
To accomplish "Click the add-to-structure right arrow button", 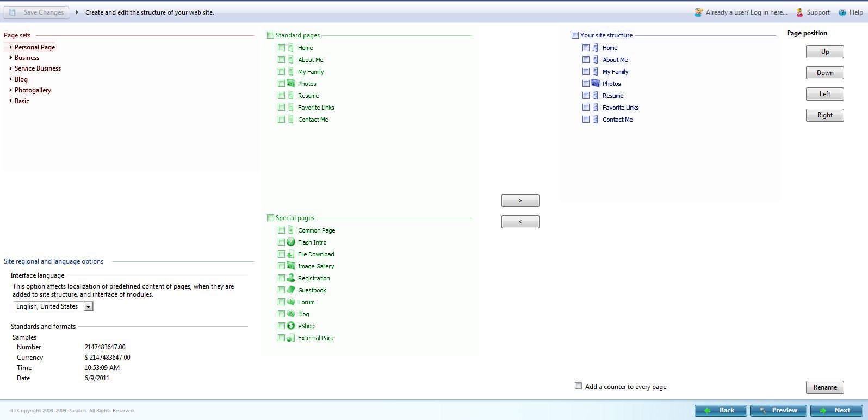I will (520, 200).
